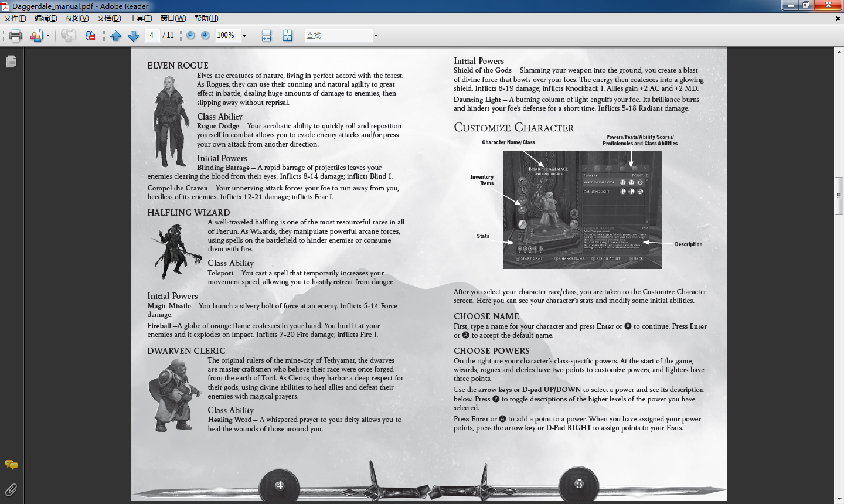Click the scrollbar down arrow
This screenshot has height=504, width=844.
839,499
